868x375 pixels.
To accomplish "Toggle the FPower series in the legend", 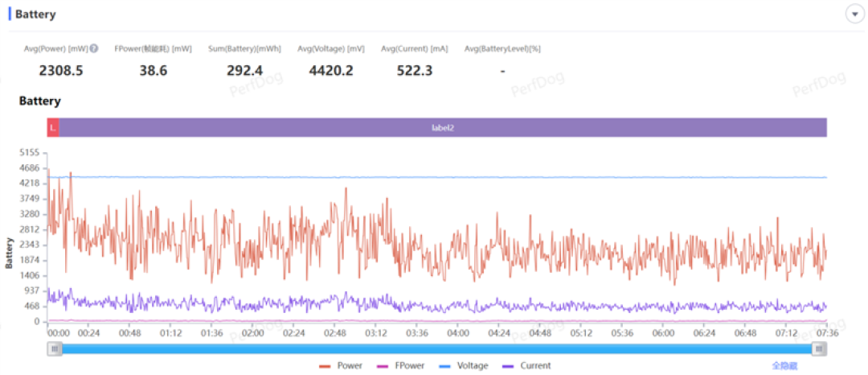I will (x=399, y=365).
